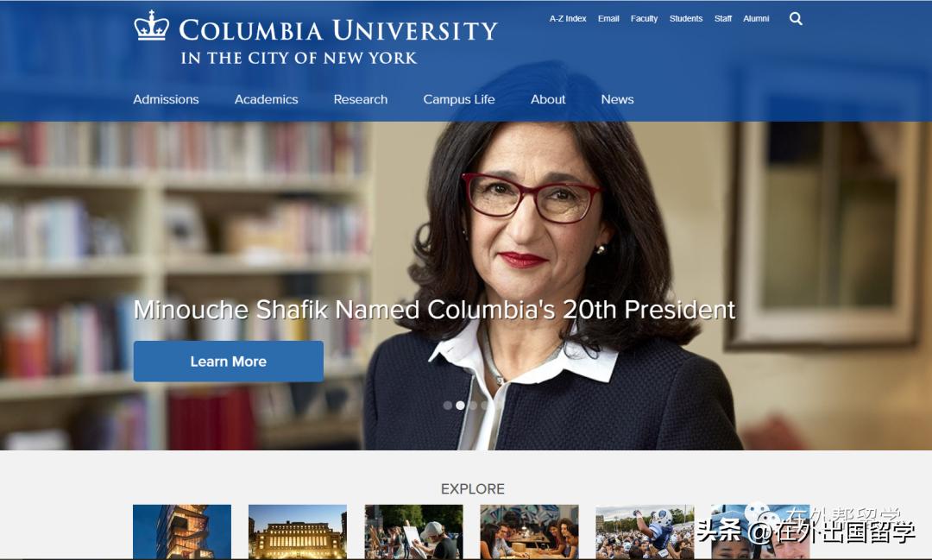
Task: Open the Academics menu
Action: coord(267,99)
